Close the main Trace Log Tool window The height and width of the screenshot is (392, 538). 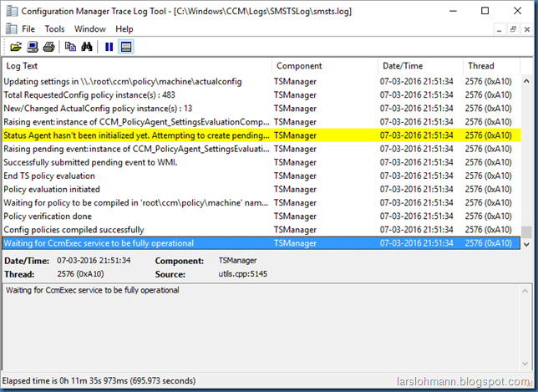(x=517, y=11)
